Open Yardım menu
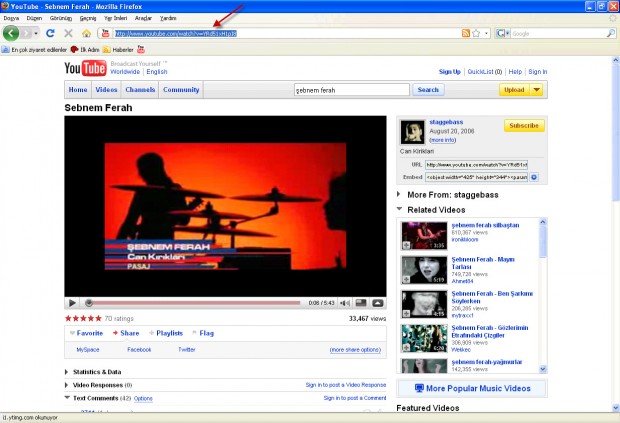 [168, 18]
